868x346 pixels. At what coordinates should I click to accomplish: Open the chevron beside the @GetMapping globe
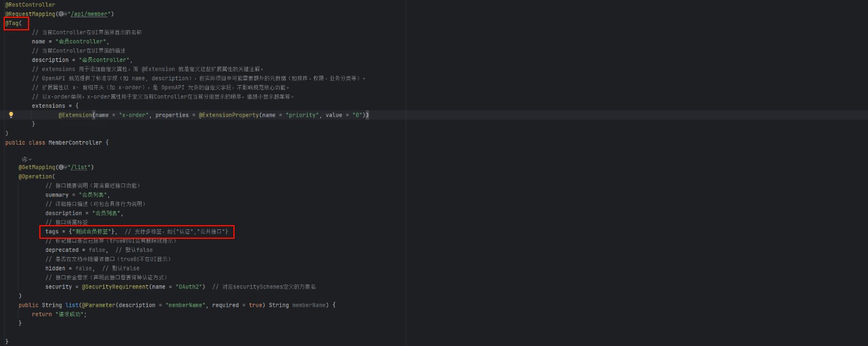(66, 167)
